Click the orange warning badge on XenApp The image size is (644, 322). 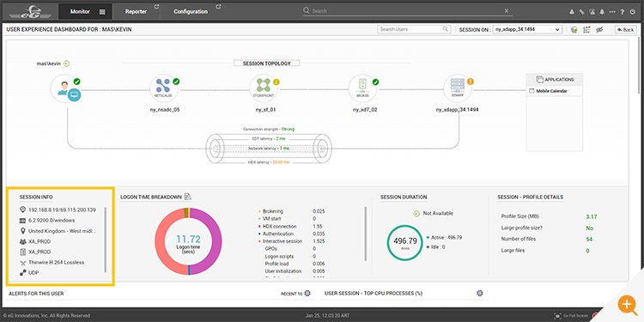(471, 82)
